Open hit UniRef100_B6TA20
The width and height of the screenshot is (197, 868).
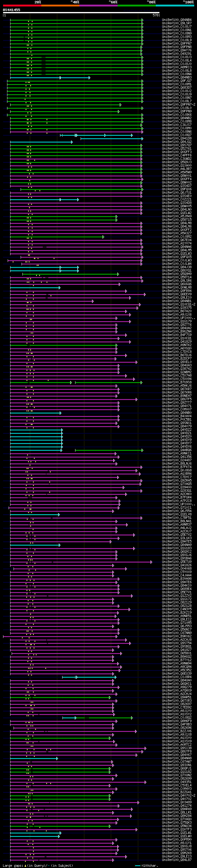coord(177,311)
